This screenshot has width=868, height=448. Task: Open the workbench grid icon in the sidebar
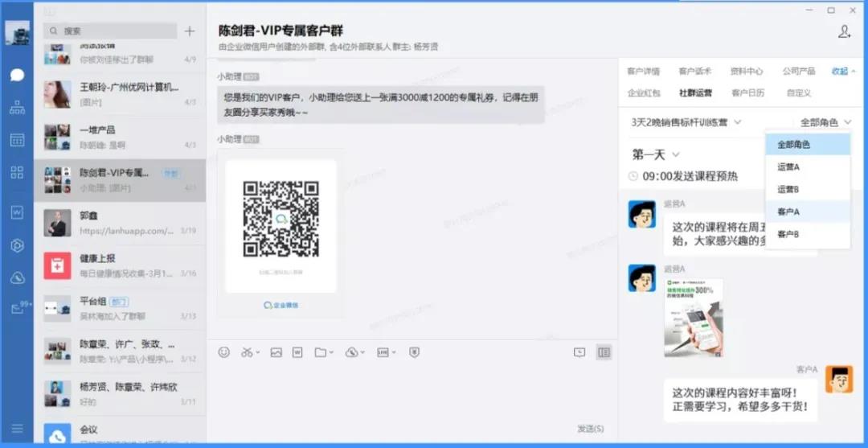17,172
